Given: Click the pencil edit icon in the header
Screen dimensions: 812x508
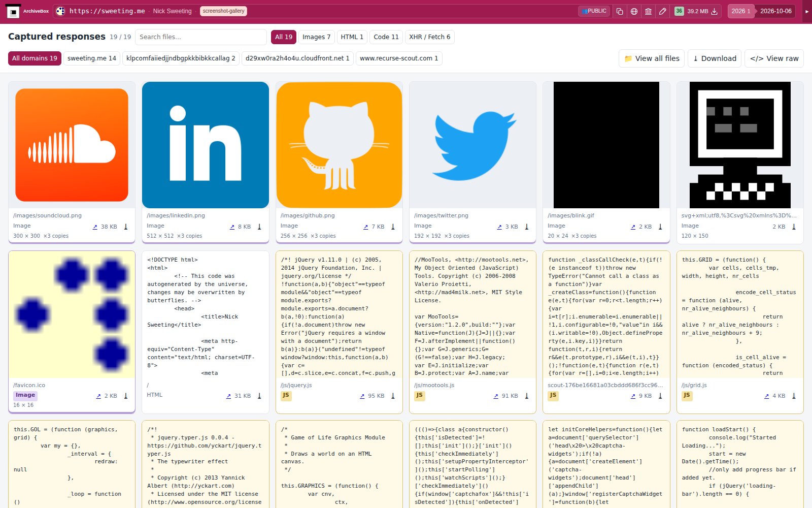Looking at the screenshot, I should pos(662,11).
